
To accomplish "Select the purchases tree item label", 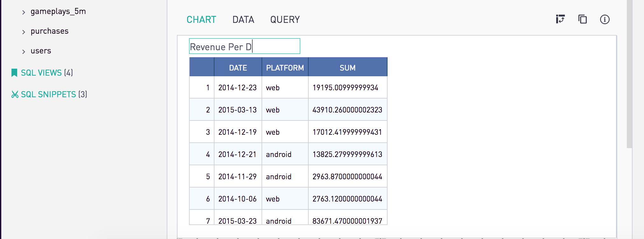I will tap(50, 31).
